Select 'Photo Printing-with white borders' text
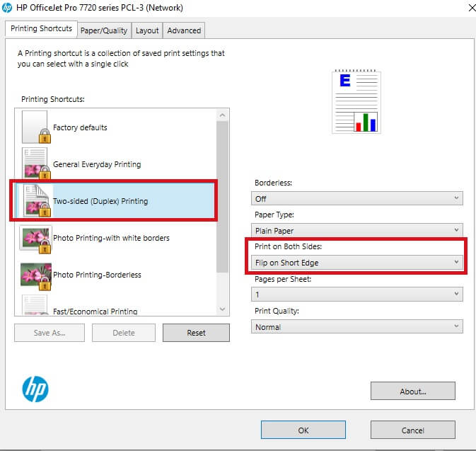Viewport: 476px width, 451px height. tap(111, 238)
